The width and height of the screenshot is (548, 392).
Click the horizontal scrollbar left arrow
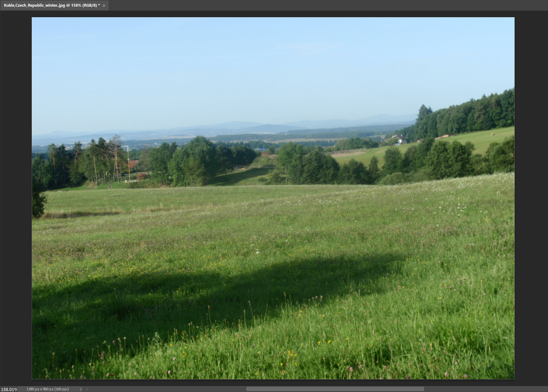pyautogui.click(x=87, y=389)
